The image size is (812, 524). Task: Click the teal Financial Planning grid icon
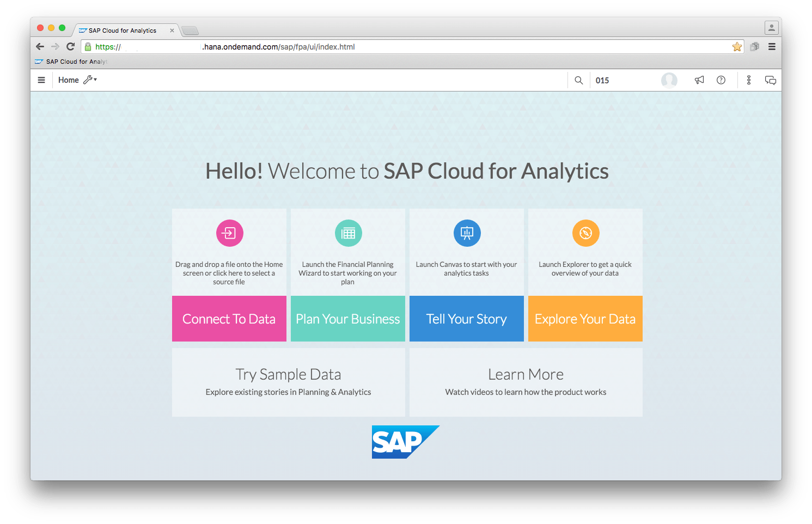348,233
